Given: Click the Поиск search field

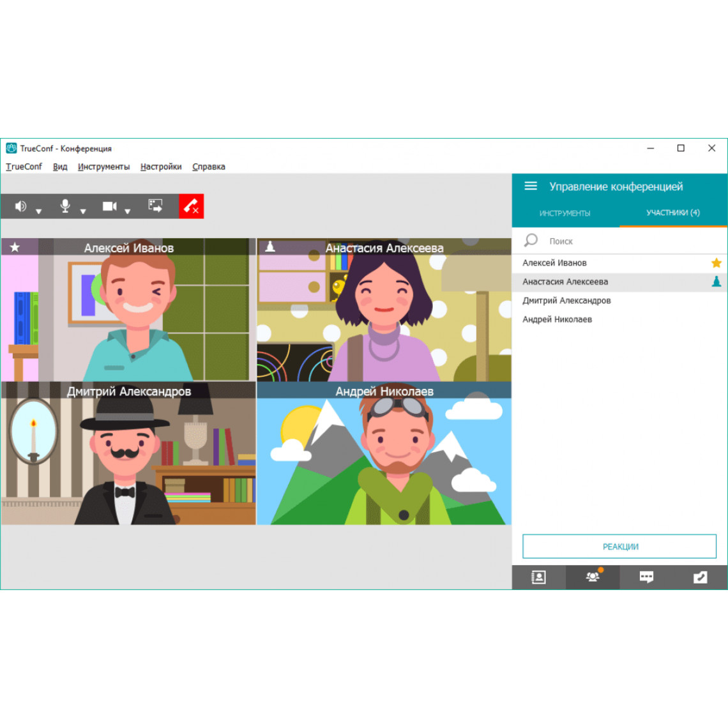Looking at the screenshot, I should click(619, 241).
